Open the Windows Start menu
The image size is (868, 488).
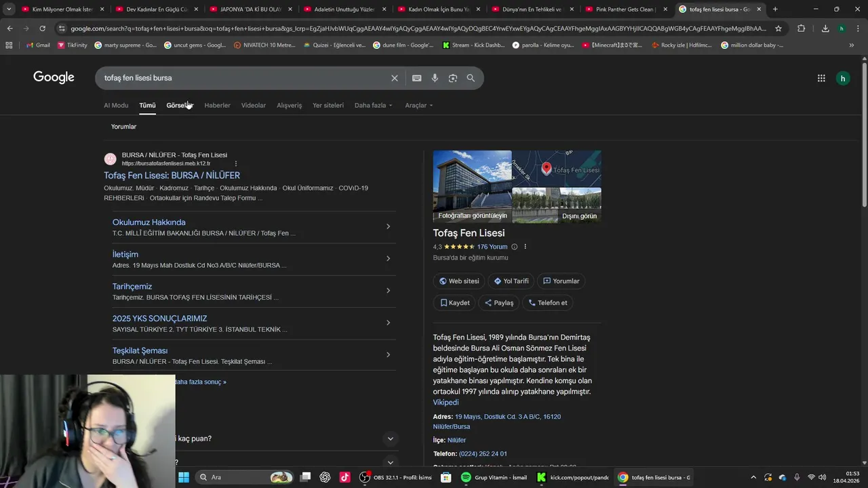(184, 477)
